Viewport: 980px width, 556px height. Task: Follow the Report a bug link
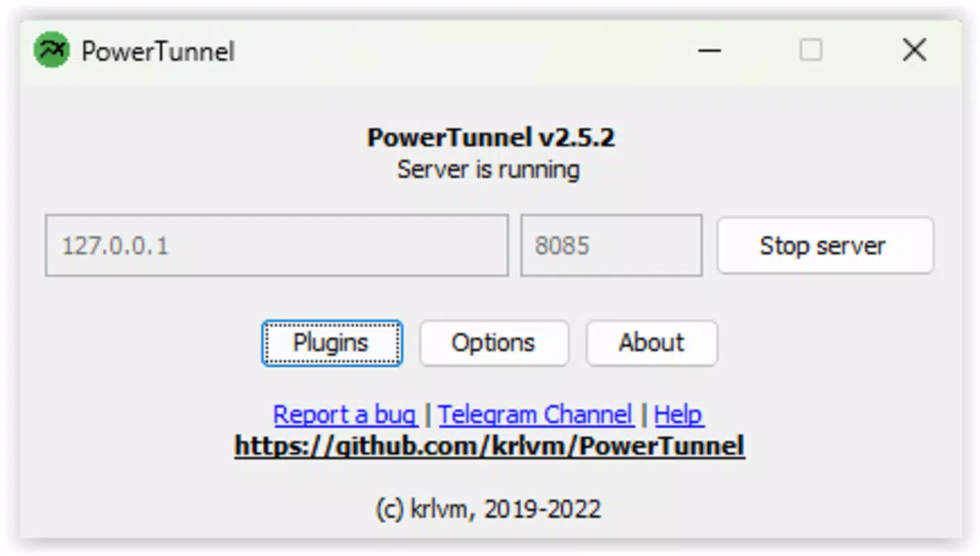[345, 415]
